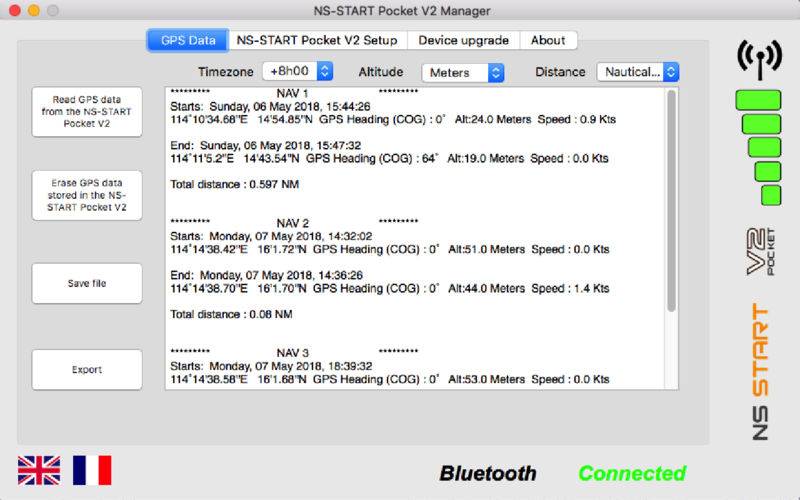Screen dimensions: 800x500
Task: Open the Distance Nautical dropdown
Action: tap(638, 72)
